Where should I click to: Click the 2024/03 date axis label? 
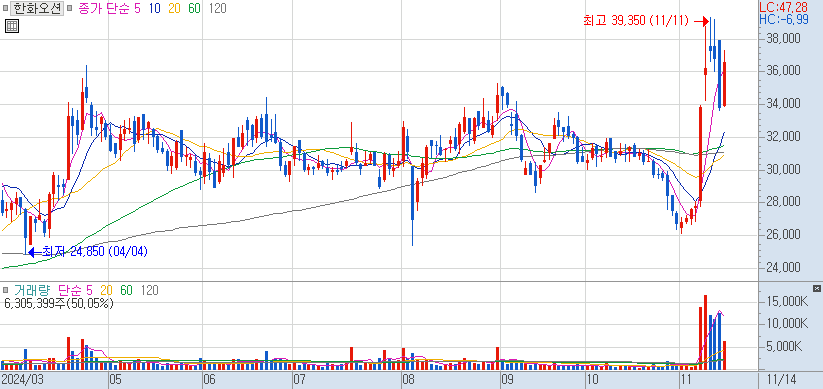click(22, 380)
